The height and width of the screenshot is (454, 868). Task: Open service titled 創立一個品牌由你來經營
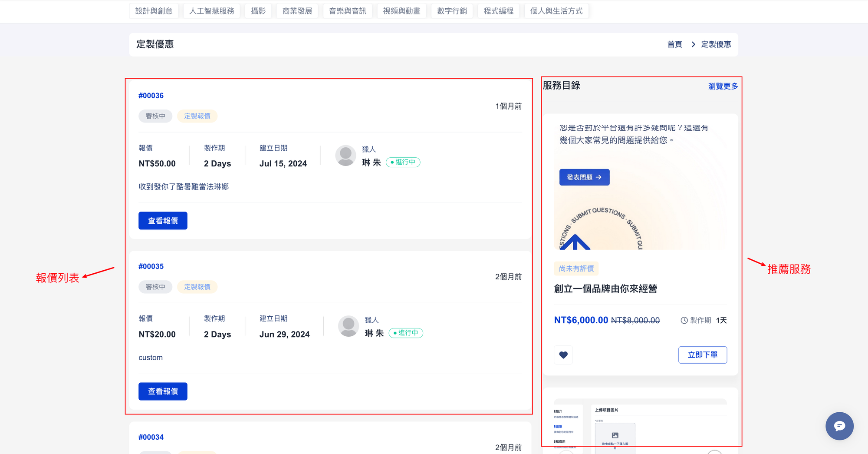[x=605, y=289]
